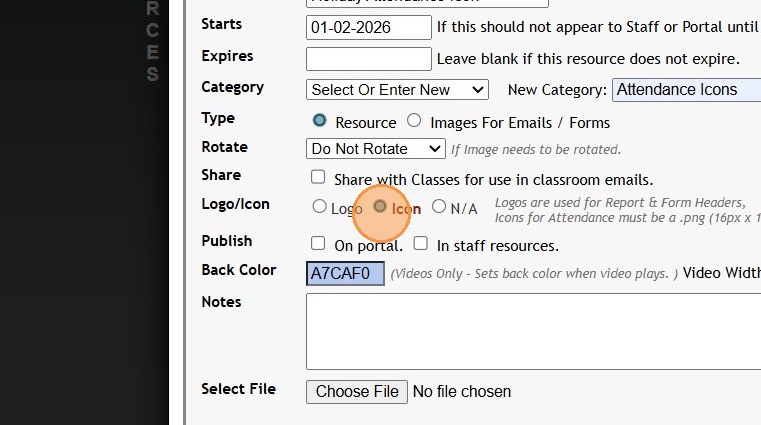Click the vertical sidebar label on the left
The width and height of the screenshot is (761, 425).
[152, 42]
